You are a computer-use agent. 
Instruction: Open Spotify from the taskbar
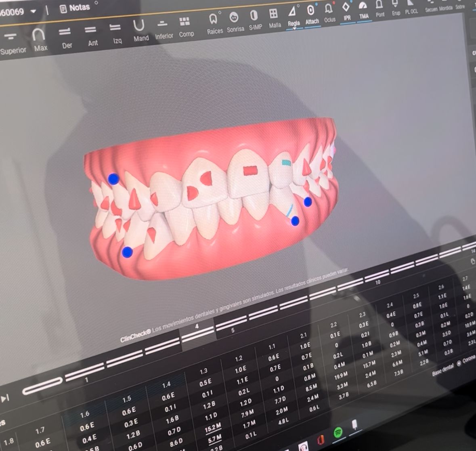click(x=338, y=433)
